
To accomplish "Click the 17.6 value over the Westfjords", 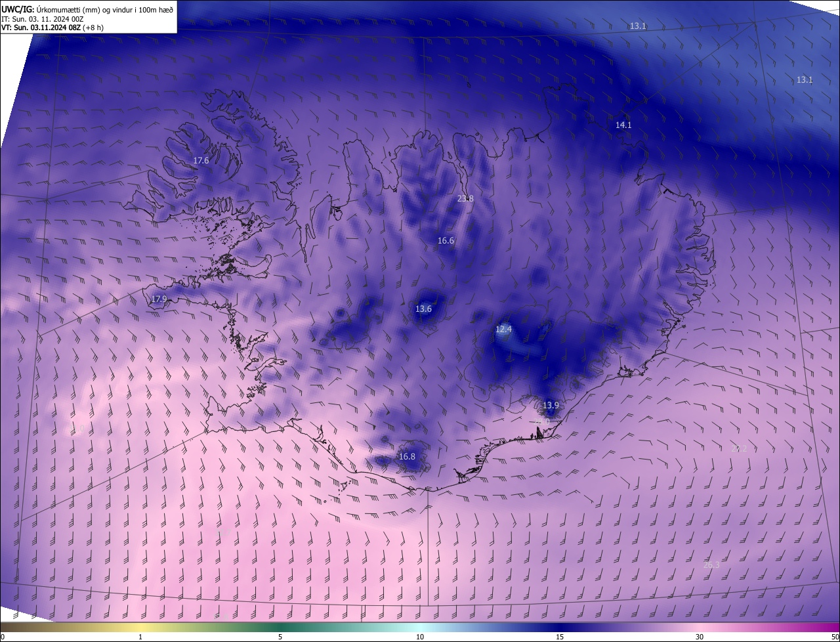I will 201,161.
